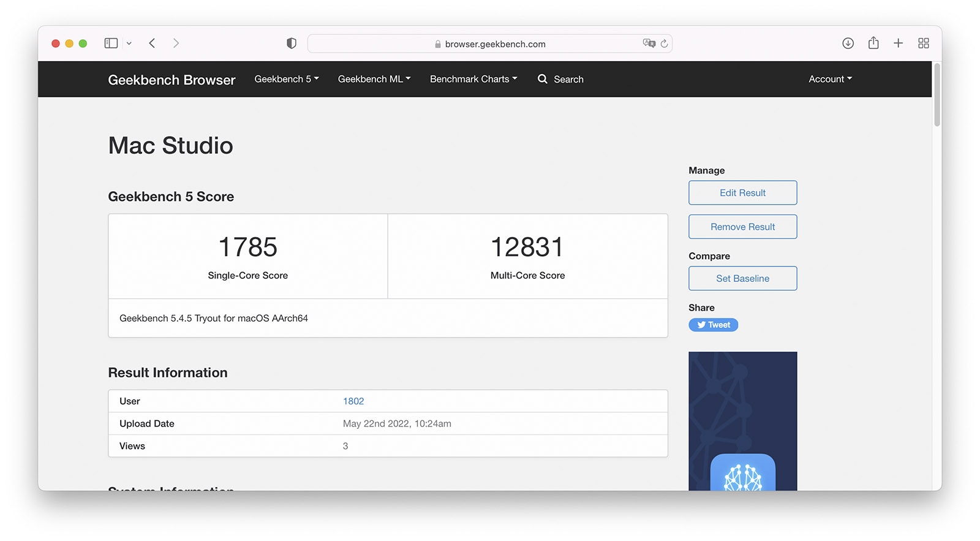The height and width of the screenshot is (541, 980).
Task: Click the Remove Result button
Action: tap(743, 227)
